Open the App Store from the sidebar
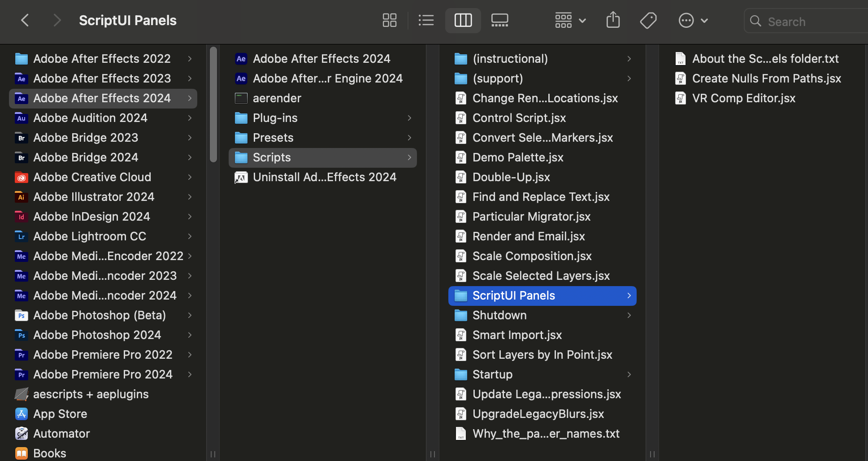 [x=60, y=413]
